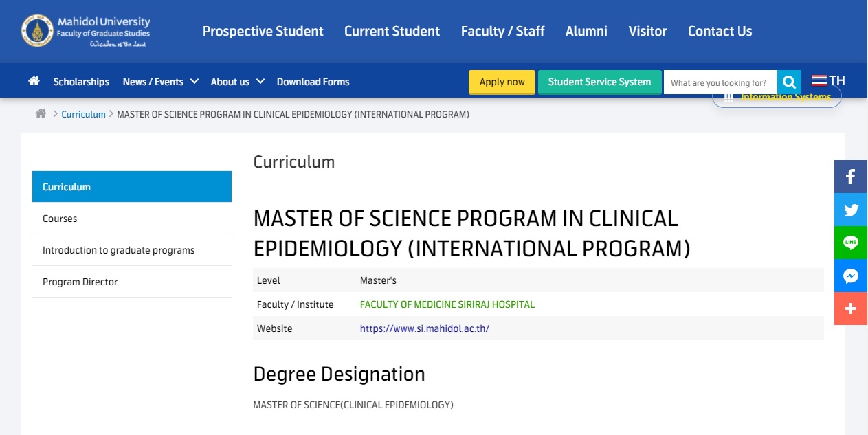868x435 pixels.
Task: Open the Student Service System
Action: coord(599,82)
